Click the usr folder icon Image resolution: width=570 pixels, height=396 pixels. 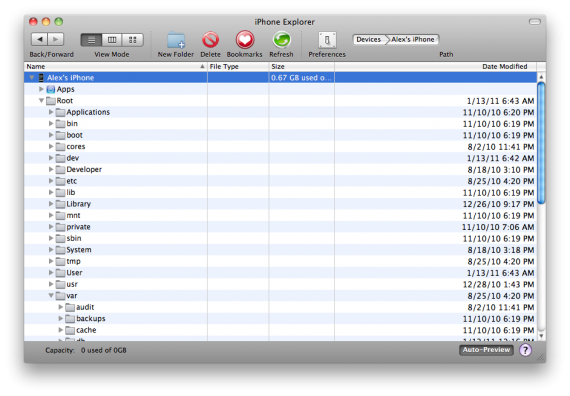tap(60, 284)
